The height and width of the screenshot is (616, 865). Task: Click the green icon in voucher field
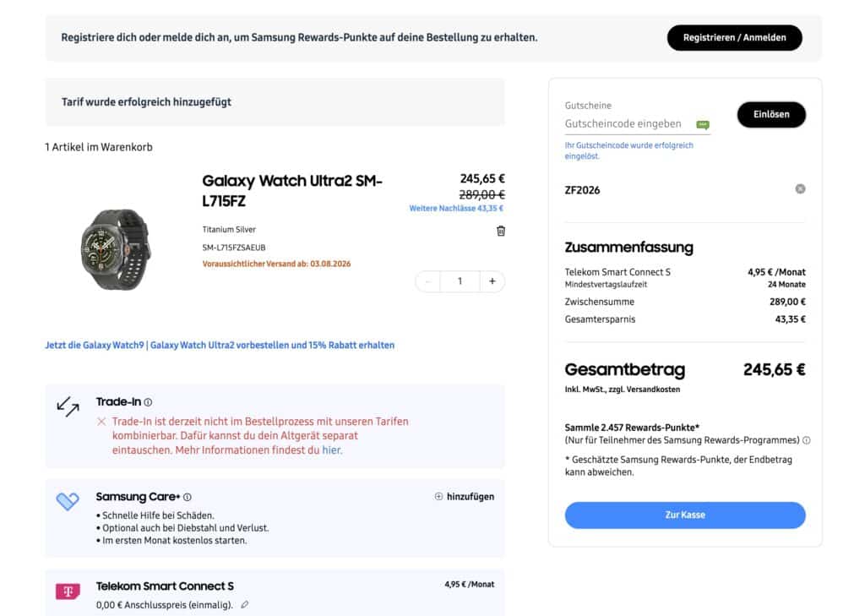pos(702,124)
